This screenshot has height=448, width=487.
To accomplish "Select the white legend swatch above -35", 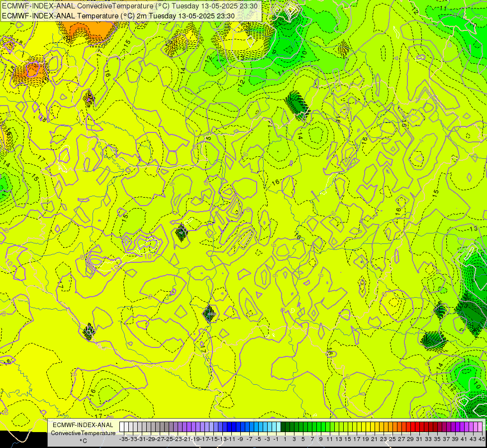I will click(122, 427).
